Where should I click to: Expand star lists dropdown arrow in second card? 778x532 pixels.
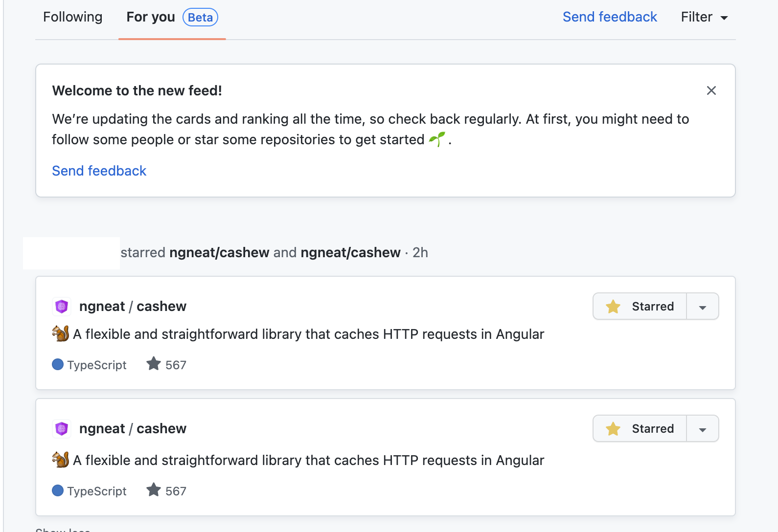(x=703, y=429)
